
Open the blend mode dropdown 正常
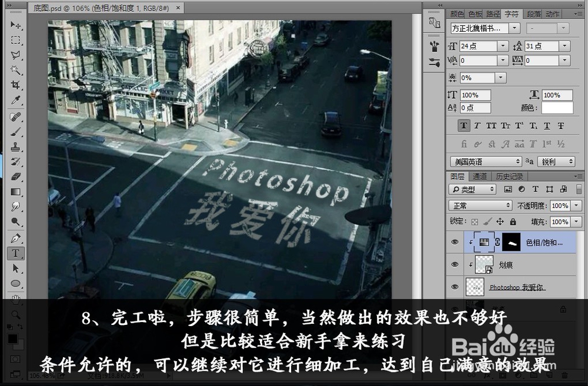480,206
